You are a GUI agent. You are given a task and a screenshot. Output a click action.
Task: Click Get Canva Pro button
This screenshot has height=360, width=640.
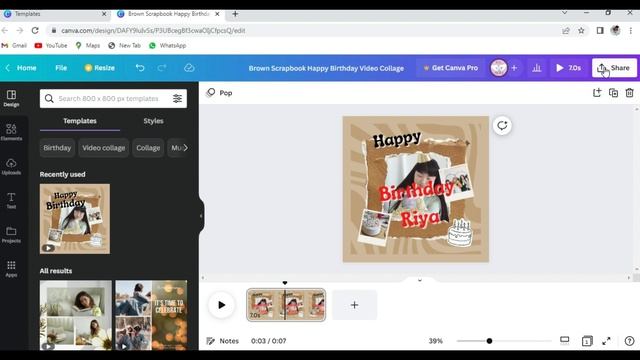[x=450, y=68]
